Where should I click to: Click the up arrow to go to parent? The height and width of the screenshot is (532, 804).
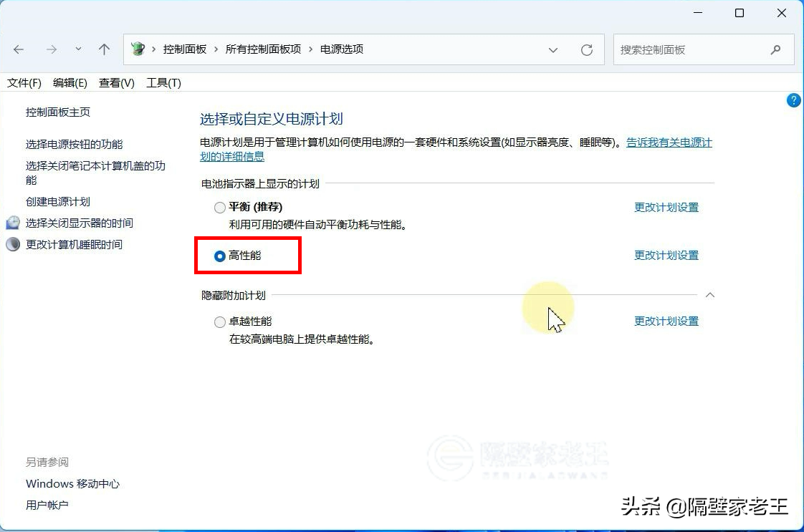[104, 49]
